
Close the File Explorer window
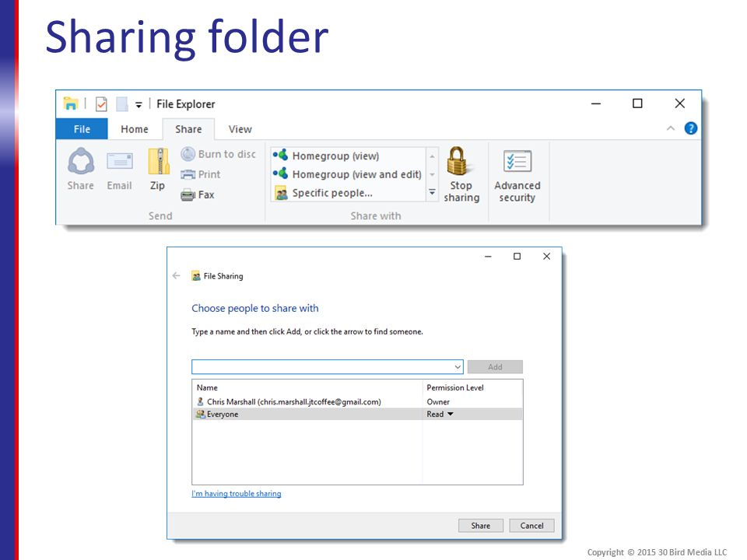click(x=680, y=103)
